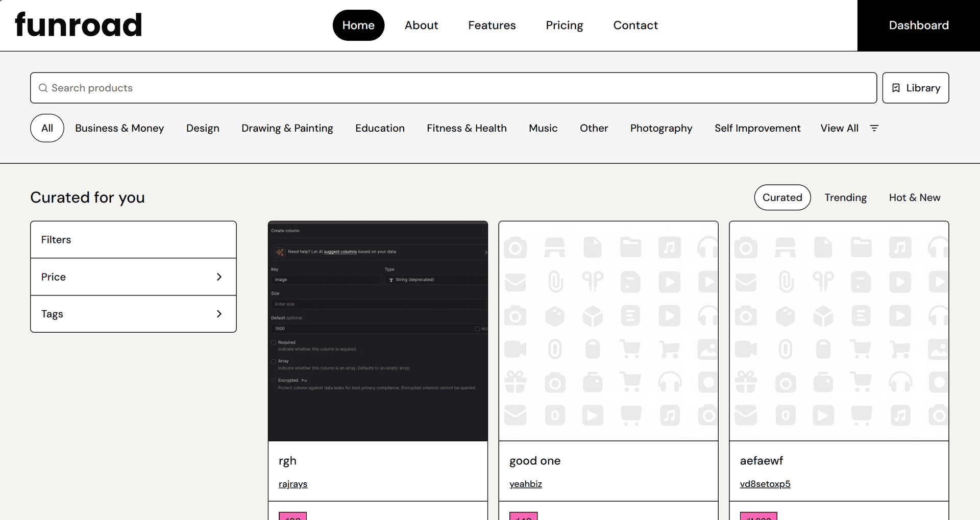Image resolution: width=980 pixels, height=520 pixels.
Task: Open the Library button
Action: point(916,88)
